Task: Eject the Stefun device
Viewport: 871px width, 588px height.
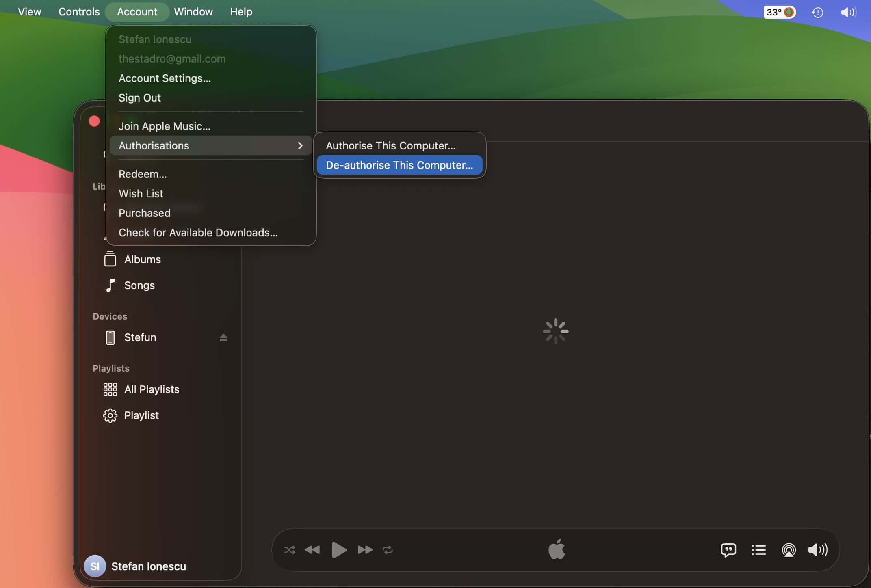Action: coord(223,337)
